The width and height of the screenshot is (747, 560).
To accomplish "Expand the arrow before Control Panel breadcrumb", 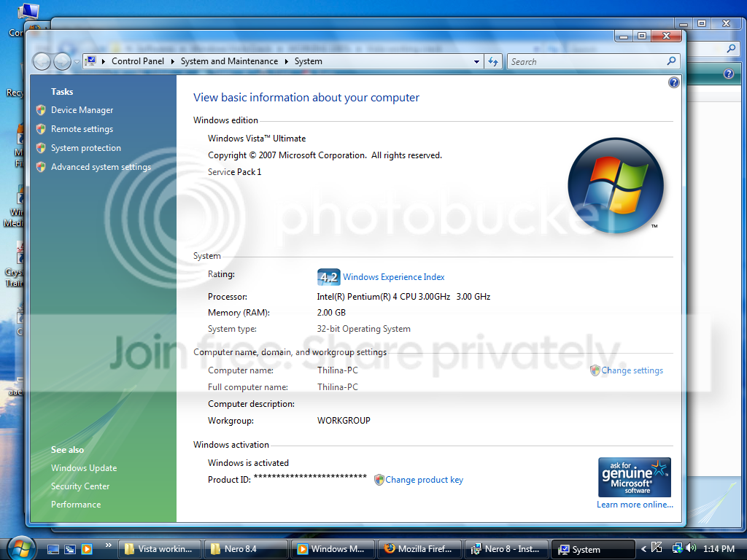I will click(x=104, y=61).
